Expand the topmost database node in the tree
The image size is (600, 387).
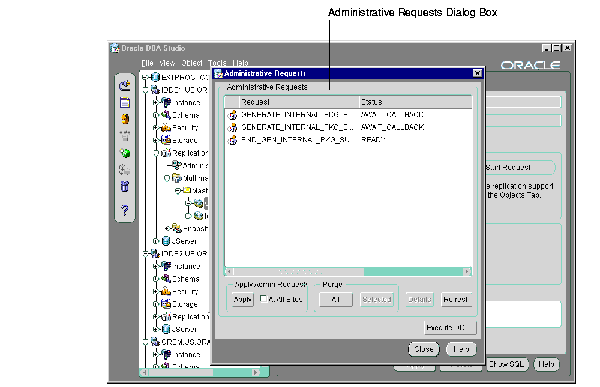145,78
